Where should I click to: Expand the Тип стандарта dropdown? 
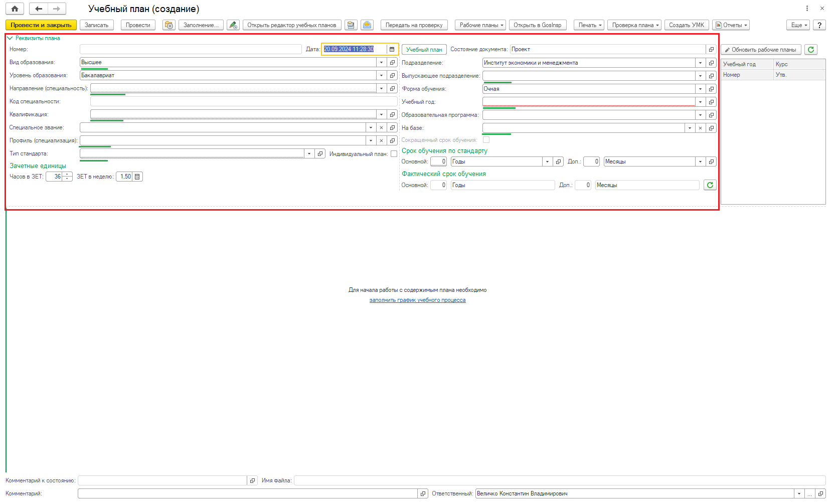tap(309, 153)
